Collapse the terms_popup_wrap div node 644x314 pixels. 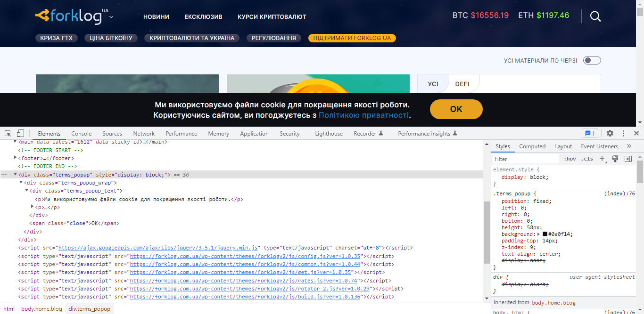click(21, 183)
